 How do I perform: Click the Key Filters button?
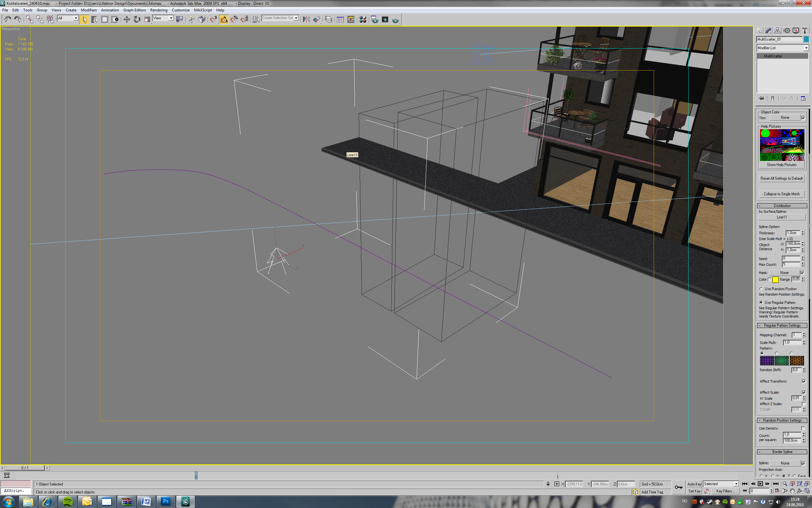tap(725, 491)
